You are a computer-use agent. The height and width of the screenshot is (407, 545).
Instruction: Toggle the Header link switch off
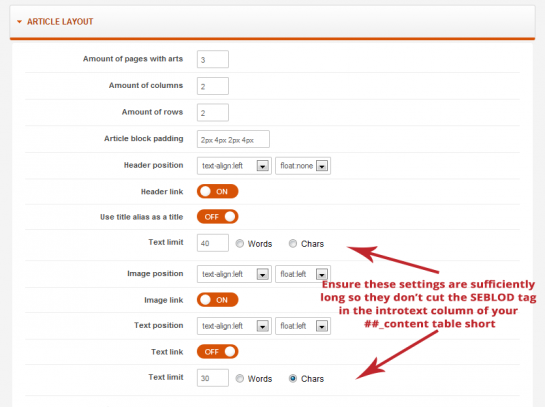coord(218,192)
